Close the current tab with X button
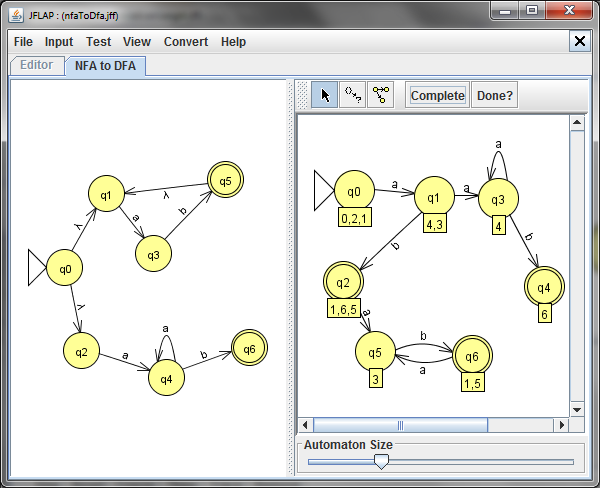Image resolution: width=600 pixels, height=488 pixels. [580, 41]
